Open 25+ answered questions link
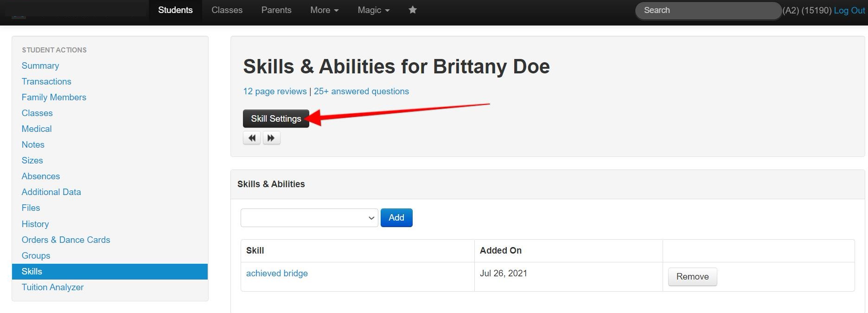This screenshot has height=313, width=868. (x=361, y=91)
